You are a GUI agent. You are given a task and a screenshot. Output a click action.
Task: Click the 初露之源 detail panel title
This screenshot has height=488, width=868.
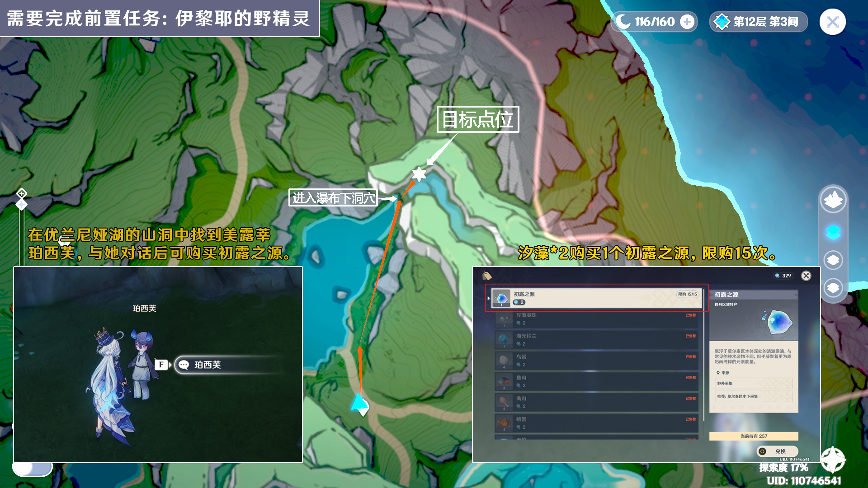click(726, 295)
